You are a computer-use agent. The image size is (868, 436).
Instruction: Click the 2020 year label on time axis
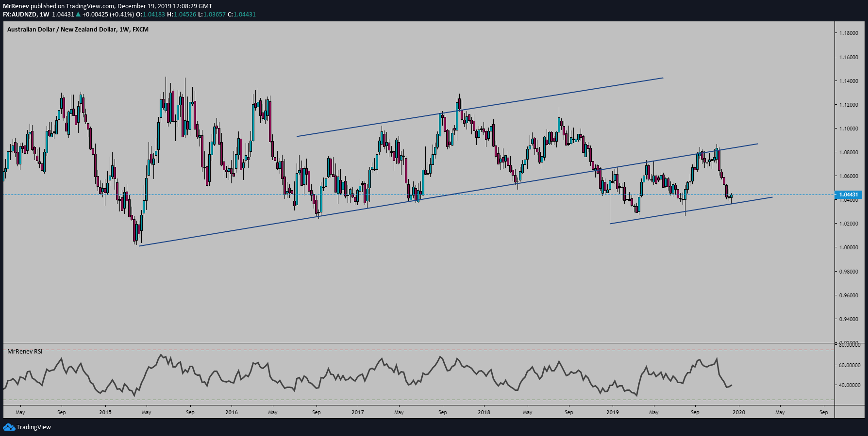(739, 412)
